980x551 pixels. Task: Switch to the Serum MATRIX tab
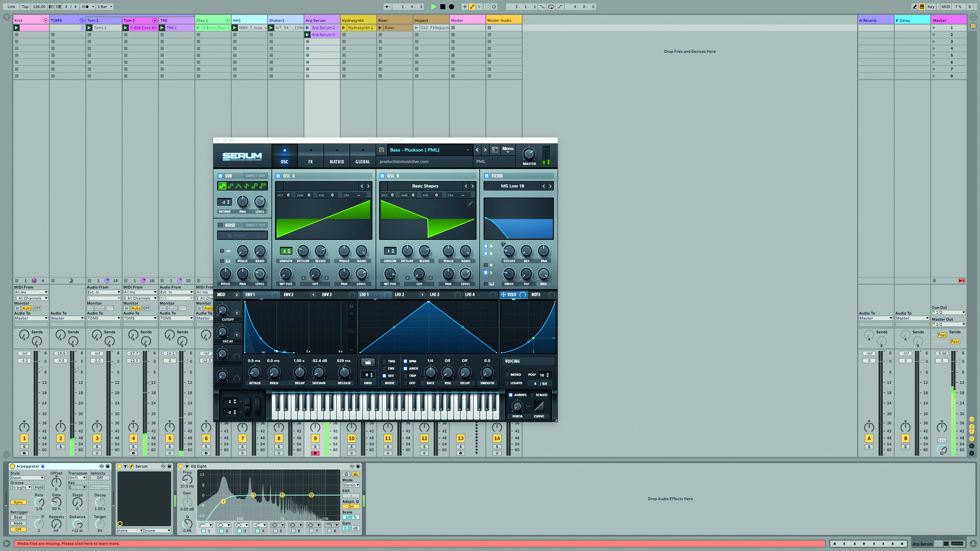click(337, 156)
